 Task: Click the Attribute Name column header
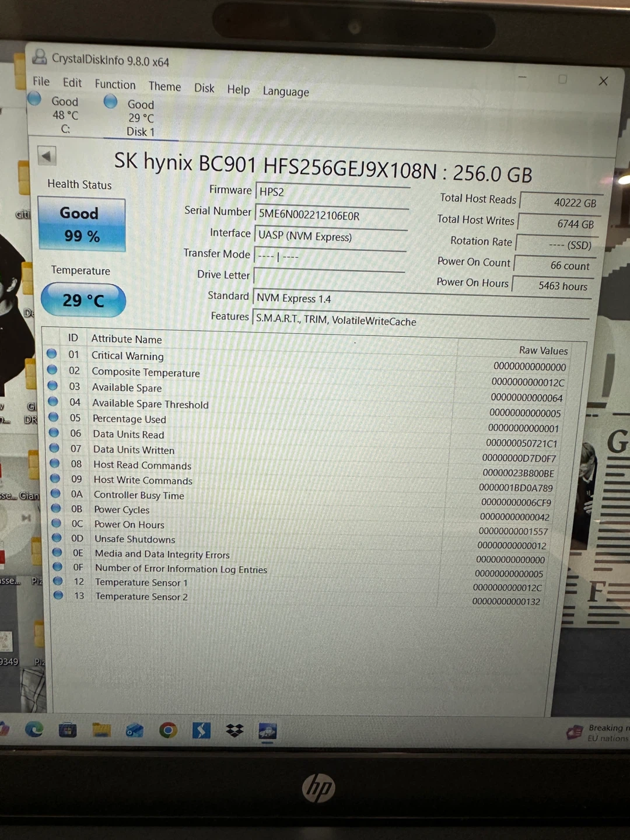[127, 339]
